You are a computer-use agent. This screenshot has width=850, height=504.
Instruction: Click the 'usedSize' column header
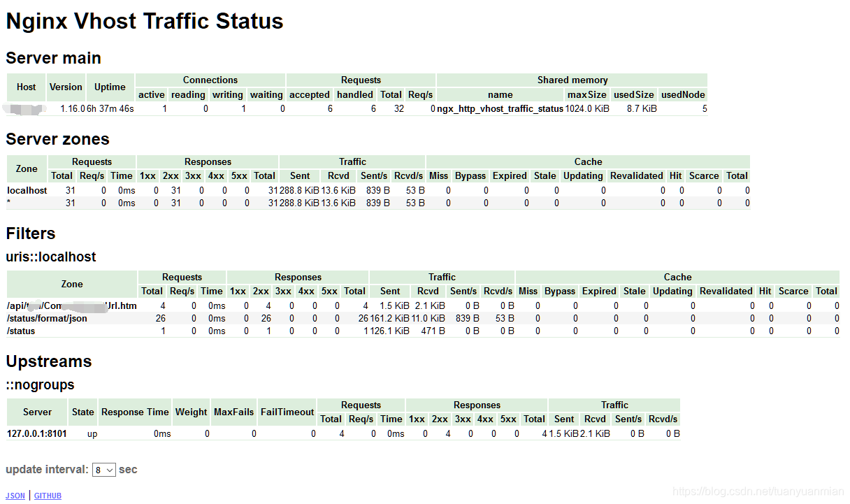pyautogui.click(x=634, y=94)
